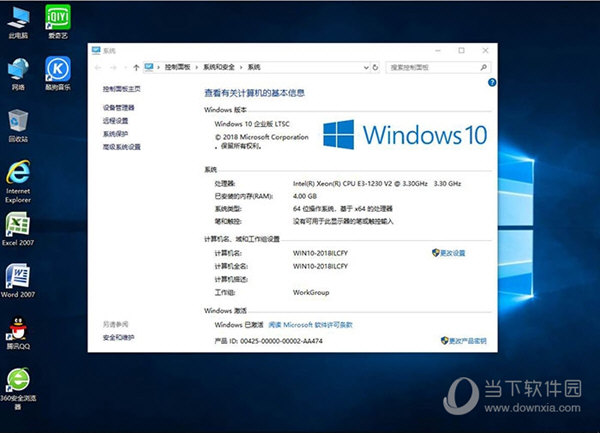600x433 pixels.
Task: Launch 酷狗音乐 from the desktop
Action: coord(58,73)
